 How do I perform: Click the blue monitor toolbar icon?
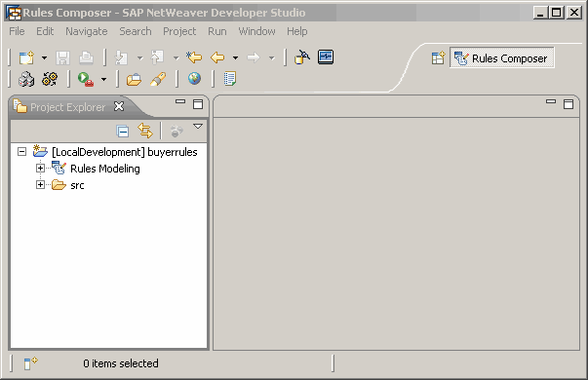pyautogui.click(x=326, y=57)
